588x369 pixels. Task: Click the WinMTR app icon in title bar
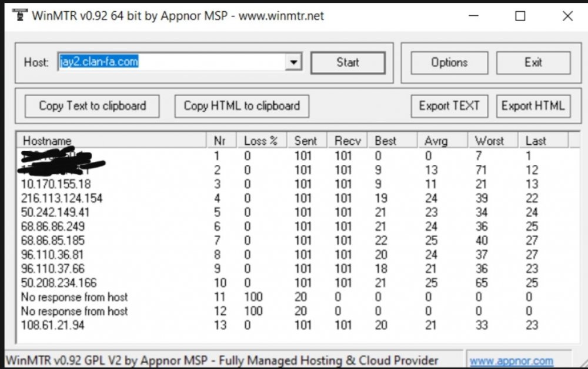[x=19, y=15]
